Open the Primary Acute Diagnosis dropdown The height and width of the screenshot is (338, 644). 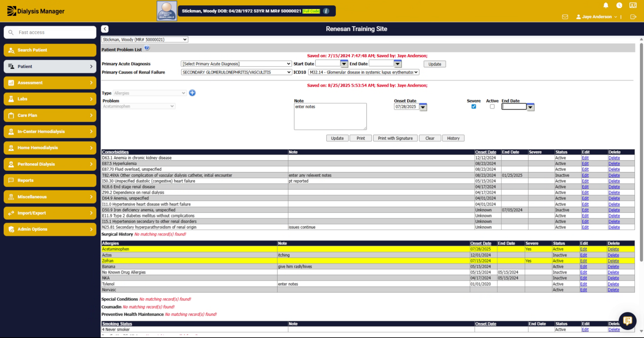pyautogui.click(x=236, y=64)
